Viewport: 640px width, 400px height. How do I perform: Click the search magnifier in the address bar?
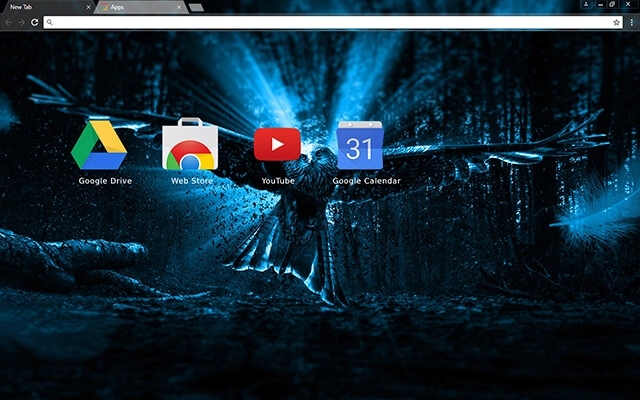(49, 22)
